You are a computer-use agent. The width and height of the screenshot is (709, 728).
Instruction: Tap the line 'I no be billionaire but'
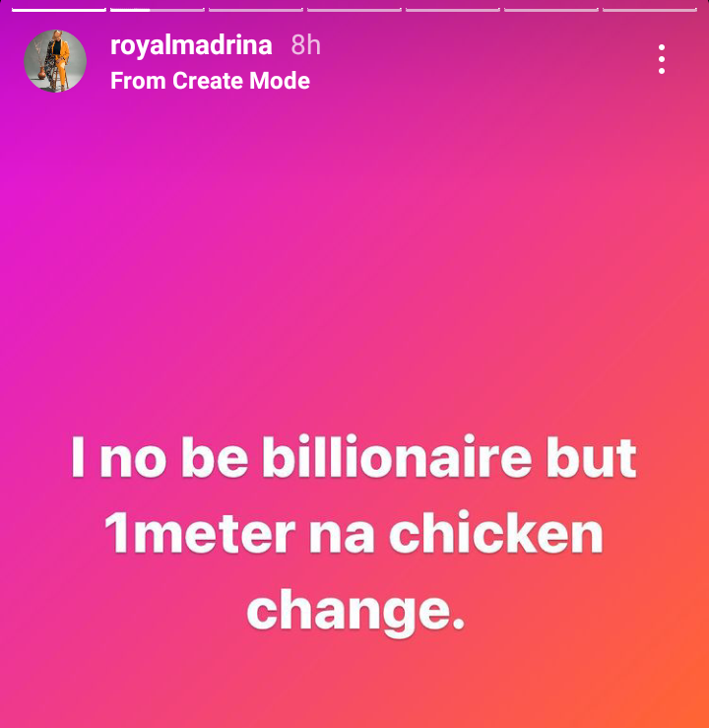point(354,456)
